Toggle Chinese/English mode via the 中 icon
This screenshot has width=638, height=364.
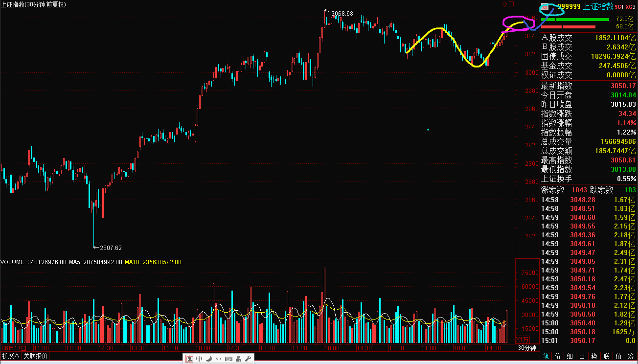(x=199, y=359)
